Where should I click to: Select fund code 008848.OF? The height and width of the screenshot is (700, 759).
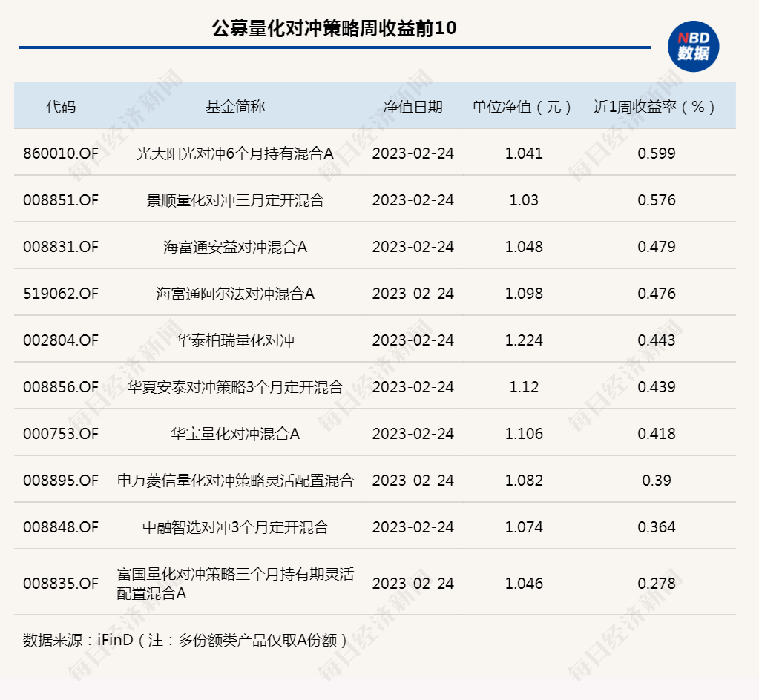tap(61, 526)
